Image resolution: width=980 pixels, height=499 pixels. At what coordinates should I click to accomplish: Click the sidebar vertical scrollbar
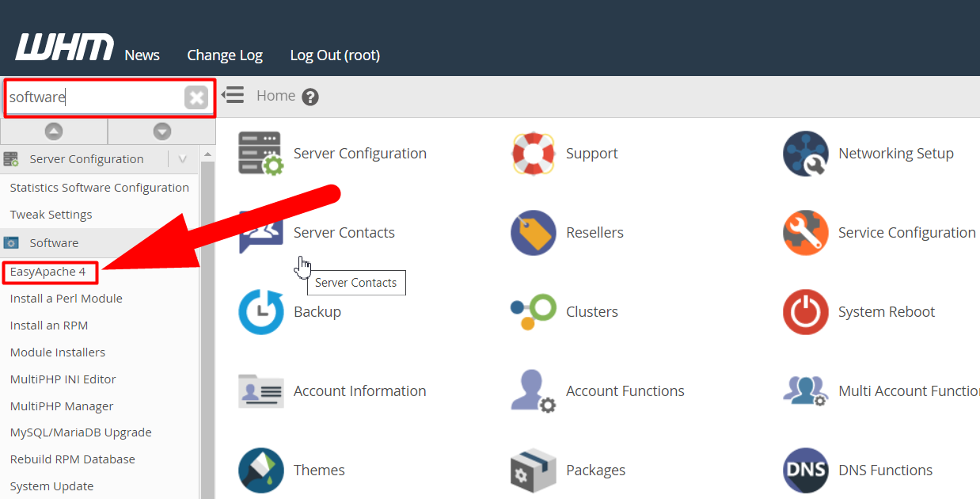coord(207,329)
